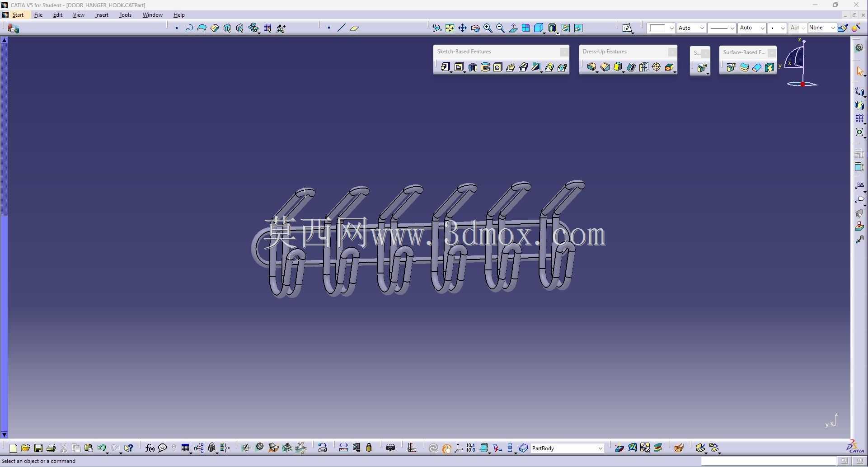Select the Pad tool in Sketch-Based Features
The width and height of the screenshot is (868, 467).
coord(446,67)
